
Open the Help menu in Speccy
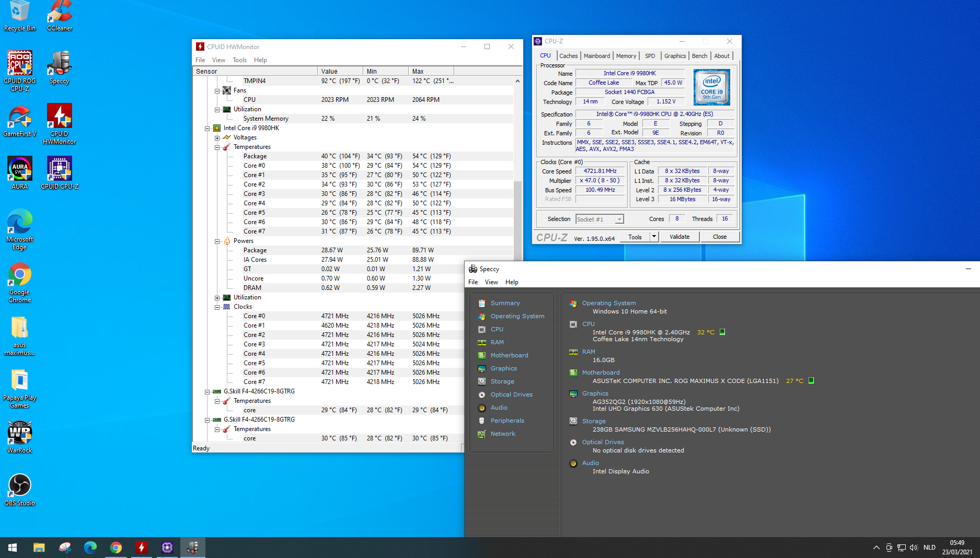click(x=512, y=282)
